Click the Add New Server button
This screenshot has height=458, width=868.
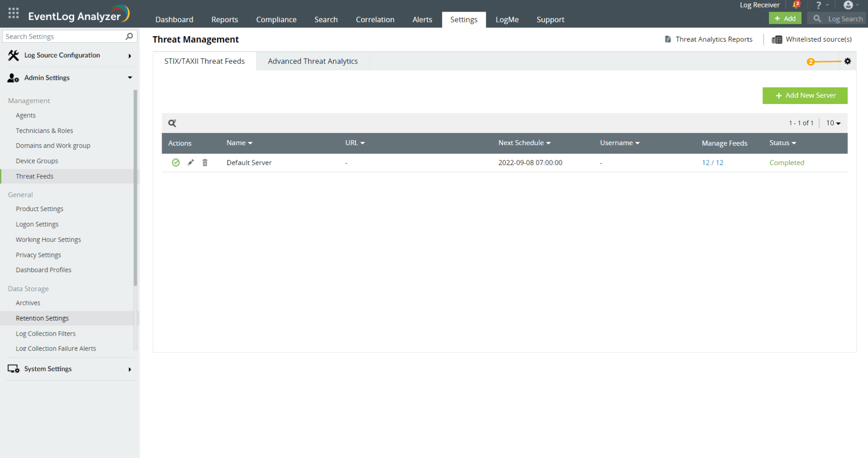point(805,96)
